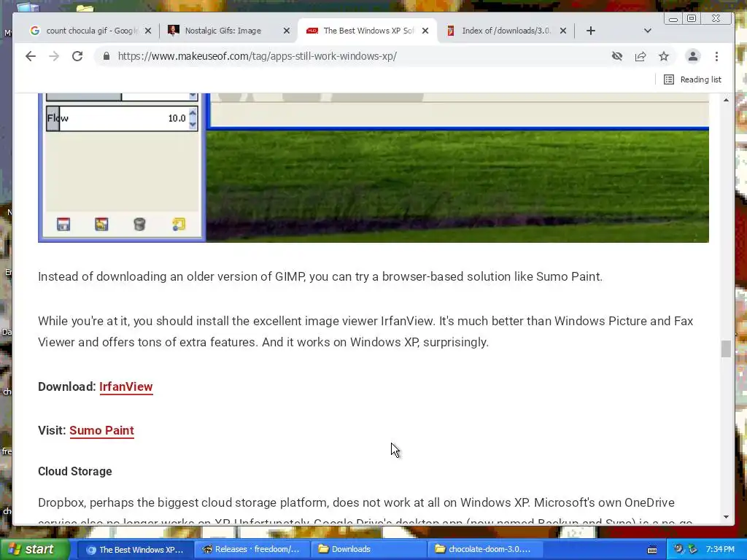Image resolution: width=747 pixels, height=560 pixels.
Task: Bookmark this page with the star
Action: click(x=664, y=56)
